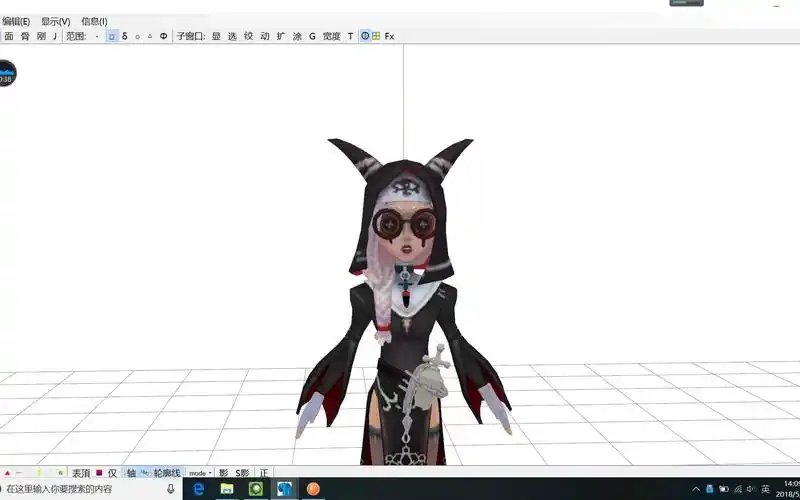Open the 信息(I) menu

point(94,21)
